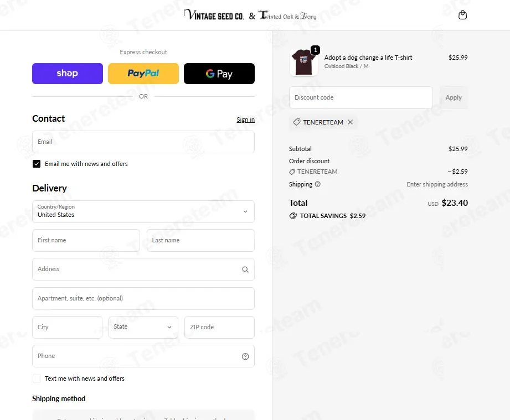Open the shopping bag cart icon
Viewport: 510px width, 420px height.
pos(462,15)
